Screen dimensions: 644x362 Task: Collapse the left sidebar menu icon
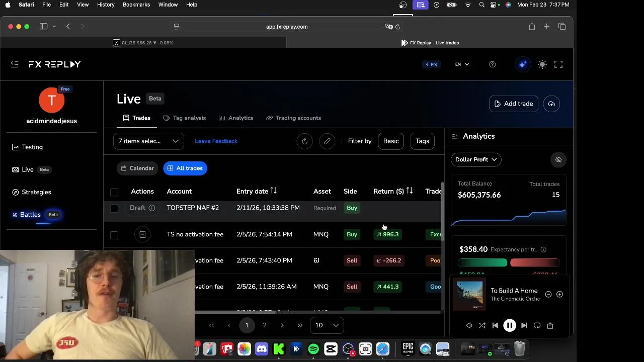click(x=15, y=64)
